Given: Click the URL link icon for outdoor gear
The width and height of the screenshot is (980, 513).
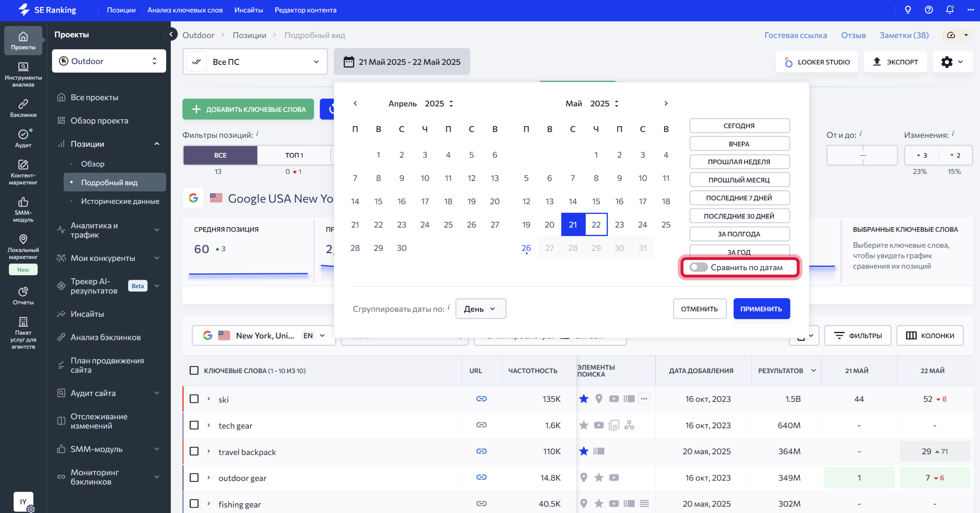Looking at the screenshot, I should click(x=481, y=478).
